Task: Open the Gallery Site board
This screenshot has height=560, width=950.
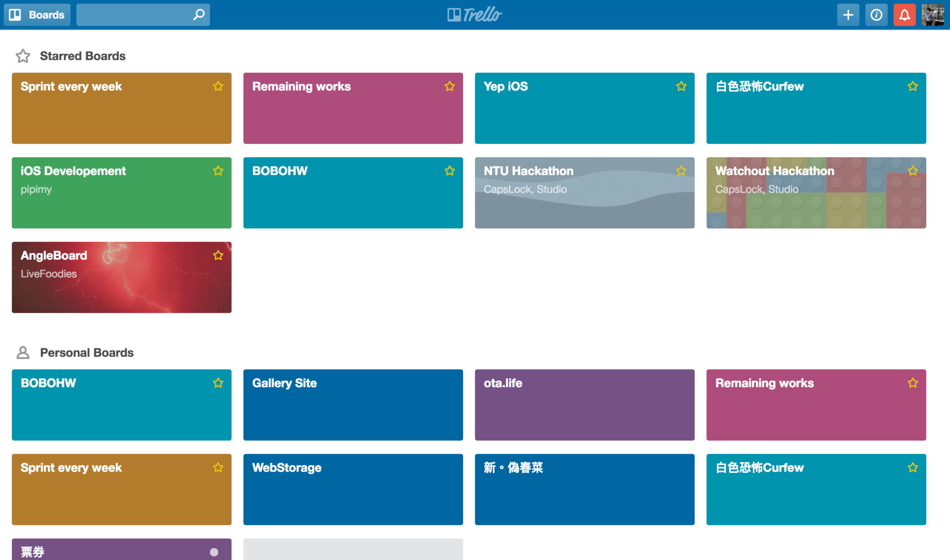Action: (x=353, y=405)
